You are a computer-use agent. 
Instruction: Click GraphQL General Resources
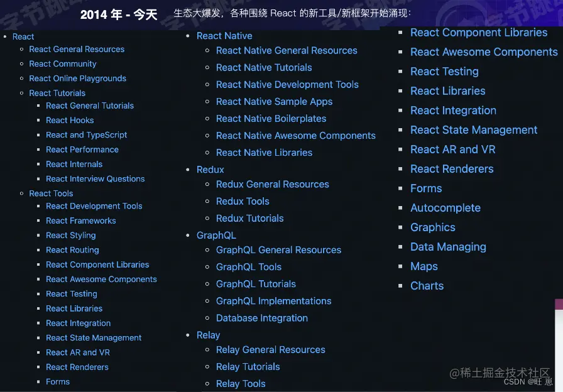pyautogui.click(x=278, y=250)
